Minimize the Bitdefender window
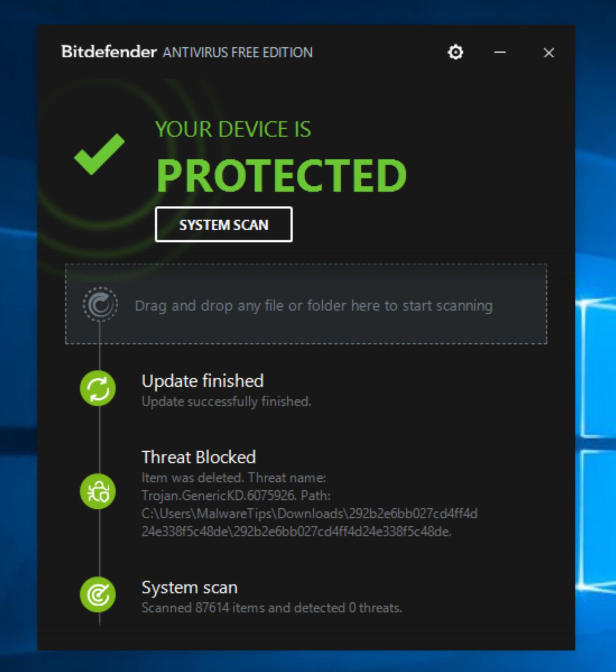The height and width of the screenshot is (672, 616). point(500,52)
